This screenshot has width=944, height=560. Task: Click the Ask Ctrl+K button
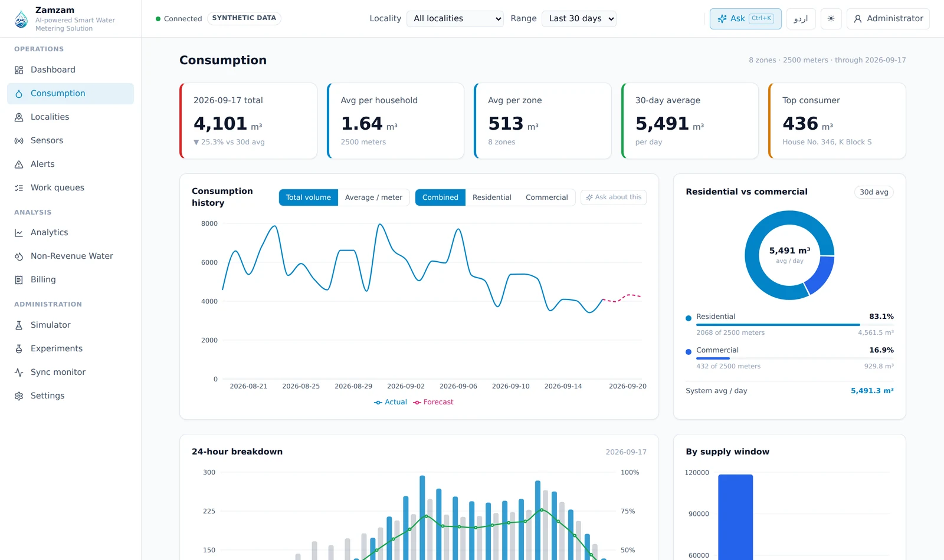point(745,19)
